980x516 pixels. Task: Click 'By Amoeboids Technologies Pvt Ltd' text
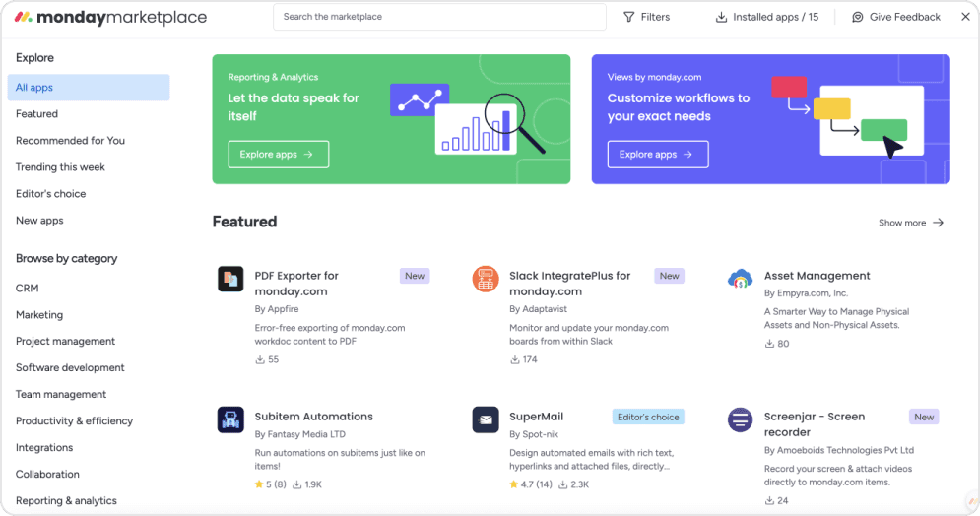[x=839, y=450]
